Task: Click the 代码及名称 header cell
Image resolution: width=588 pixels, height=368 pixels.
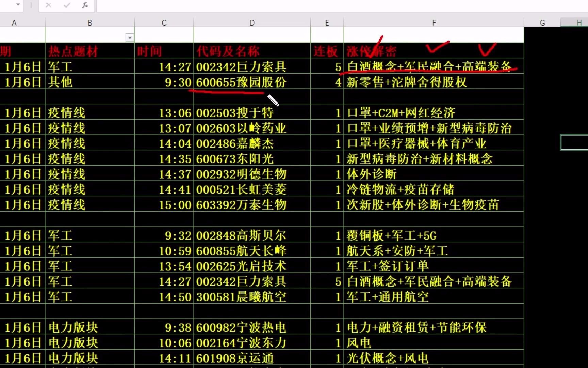Action: (x=252, y=51)
